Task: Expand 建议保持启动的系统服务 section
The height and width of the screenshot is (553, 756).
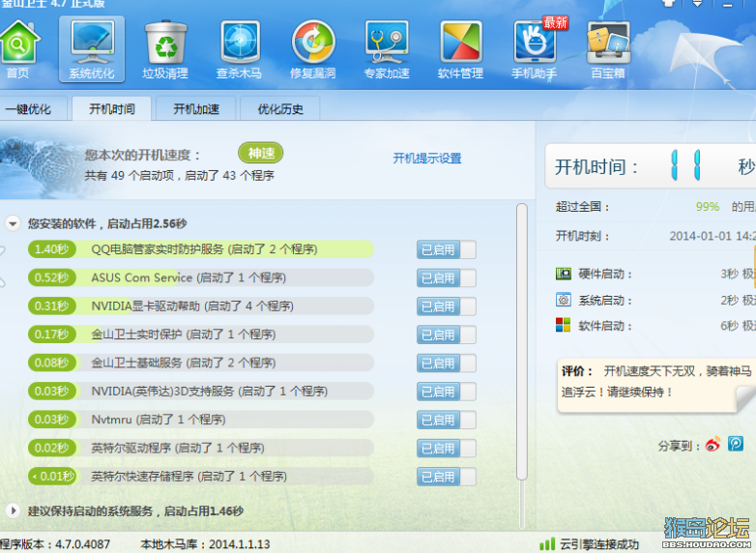Action: pos(13,510)
